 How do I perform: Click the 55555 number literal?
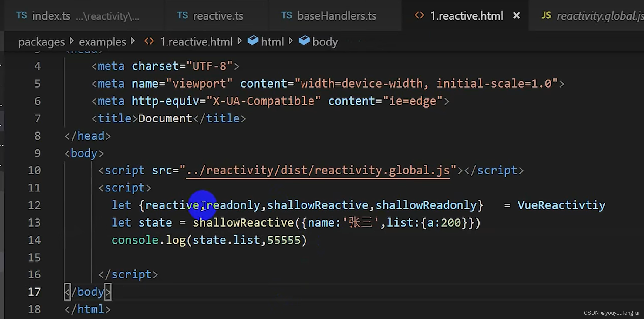(284, 240)
